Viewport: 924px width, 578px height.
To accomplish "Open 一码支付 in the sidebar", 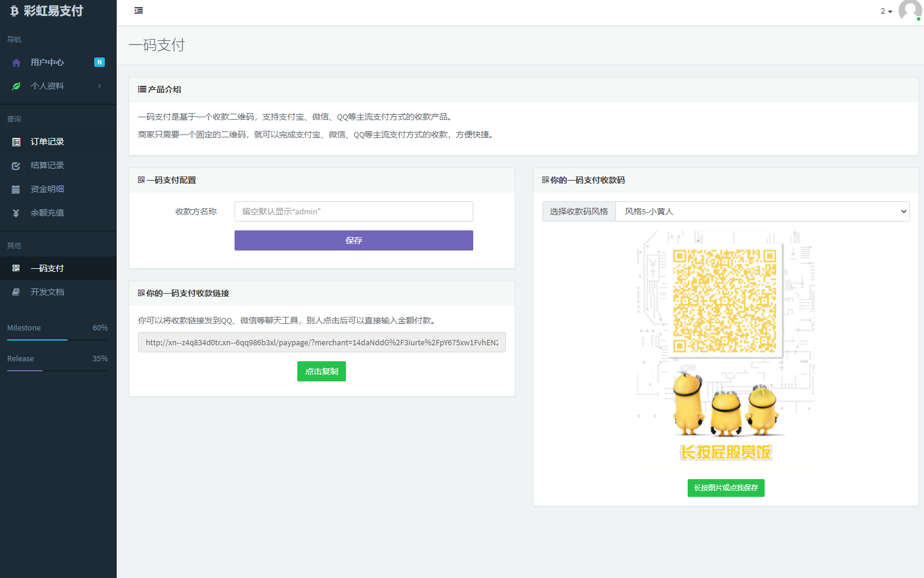I will pos(47,268).
